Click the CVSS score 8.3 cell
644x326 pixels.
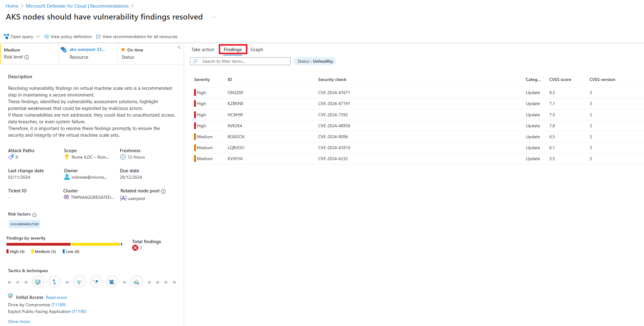pyautogui.click(x=552, y=93)
